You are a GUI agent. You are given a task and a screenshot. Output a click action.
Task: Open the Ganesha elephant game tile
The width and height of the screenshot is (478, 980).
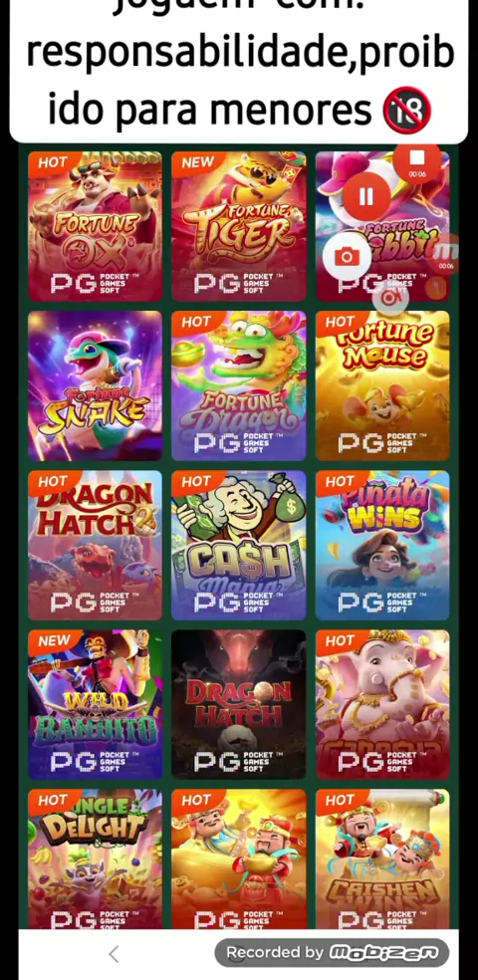point(382,704)
